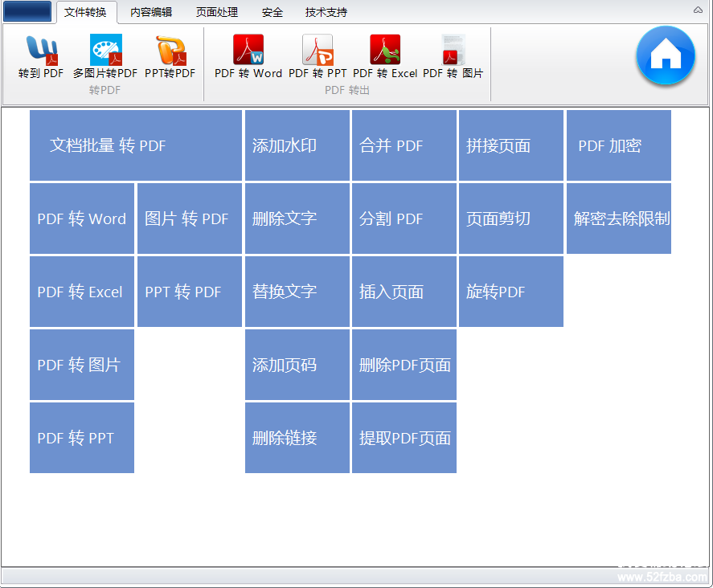This screenshot has height=588, width=713.
Task: Select the PDF 加密 tile
Action: click(x=619, y=145)
